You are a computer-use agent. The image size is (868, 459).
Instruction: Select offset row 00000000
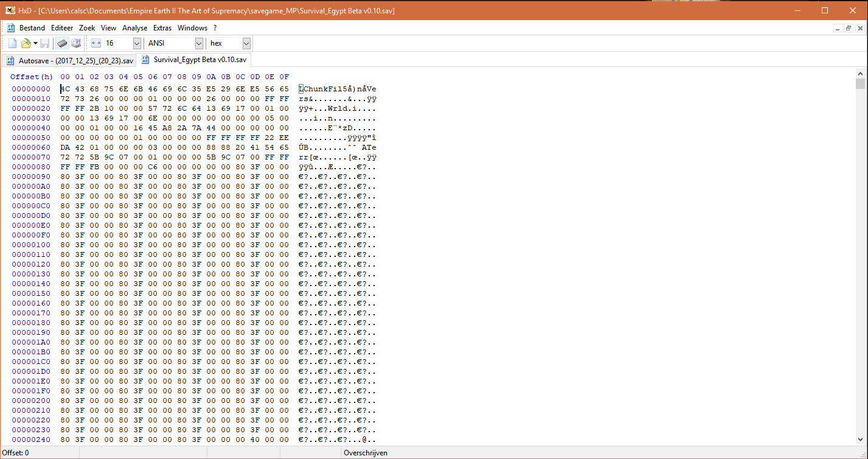coord(31,89)
